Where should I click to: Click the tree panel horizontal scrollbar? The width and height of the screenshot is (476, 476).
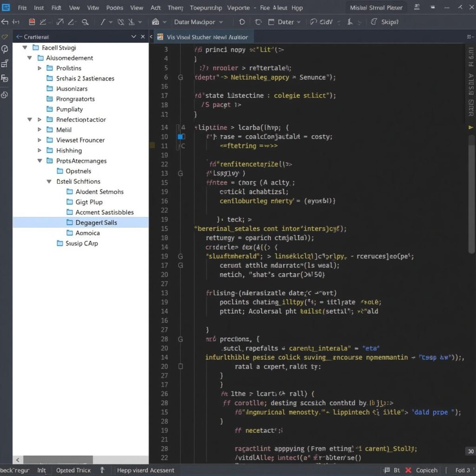58,460
